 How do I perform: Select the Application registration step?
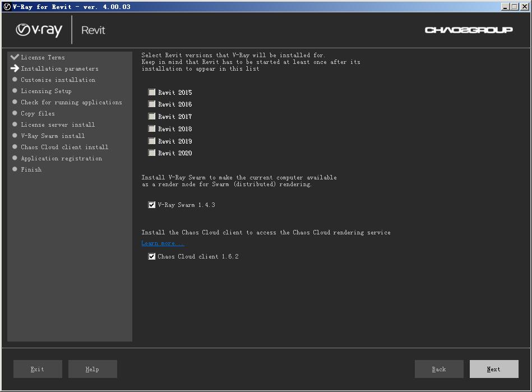(x=62, y=158)
